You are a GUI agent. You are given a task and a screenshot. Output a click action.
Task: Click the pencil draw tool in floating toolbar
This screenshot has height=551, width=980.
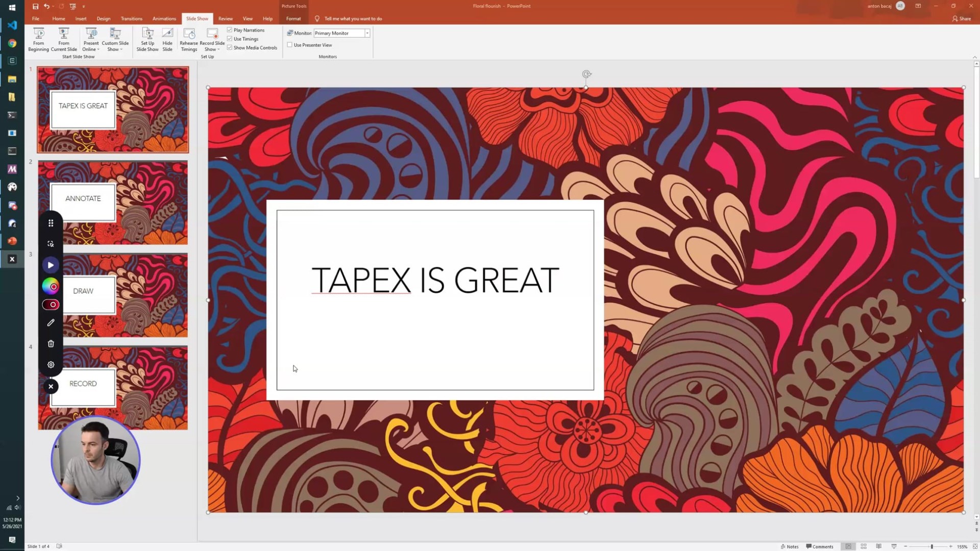51,322
